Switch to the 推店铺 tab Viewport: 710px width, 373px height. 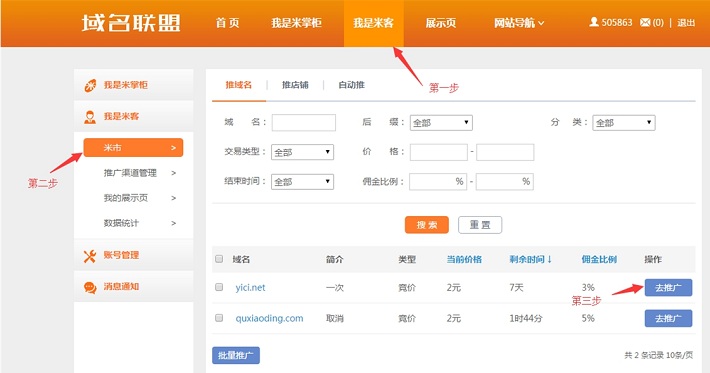pyautogui.click(x=295, y=85)
